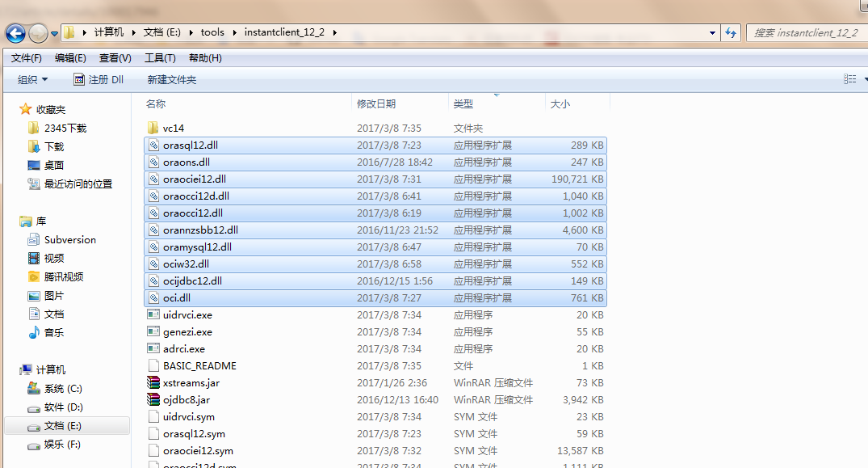
Task: Open the 查看(V) menu
Action: (115, 58)
